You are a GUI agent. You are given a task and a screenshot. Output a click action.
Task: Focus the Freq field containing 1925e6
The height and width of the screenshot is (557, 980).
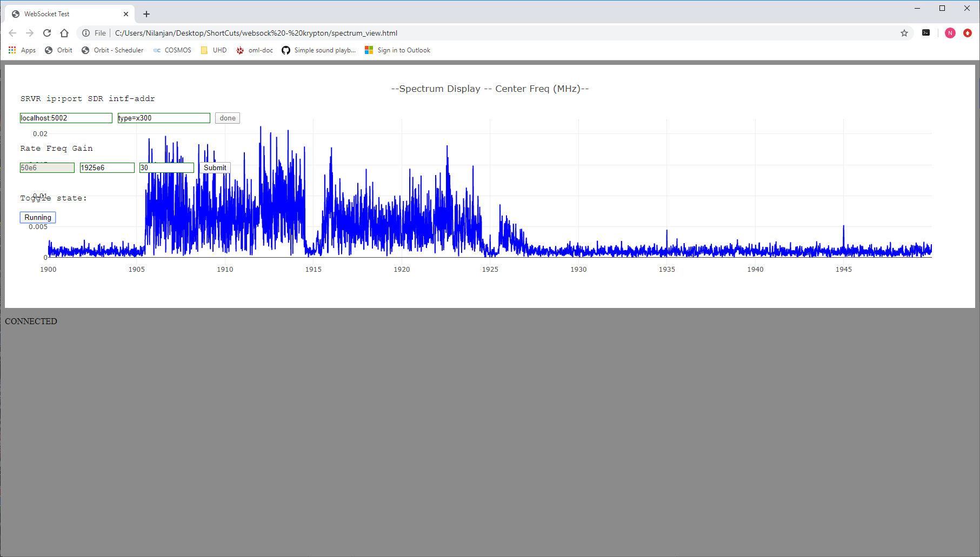107,167
